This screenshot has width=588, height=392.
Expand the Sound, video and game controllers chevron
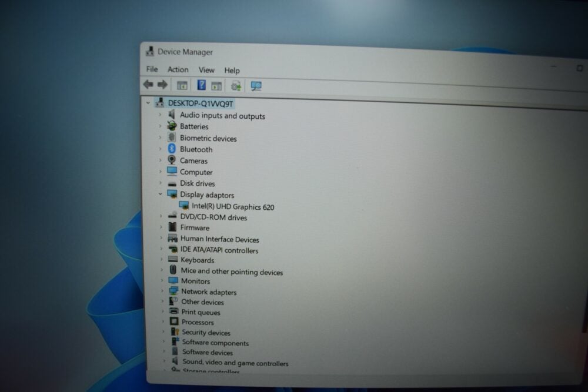coord(164,361)
